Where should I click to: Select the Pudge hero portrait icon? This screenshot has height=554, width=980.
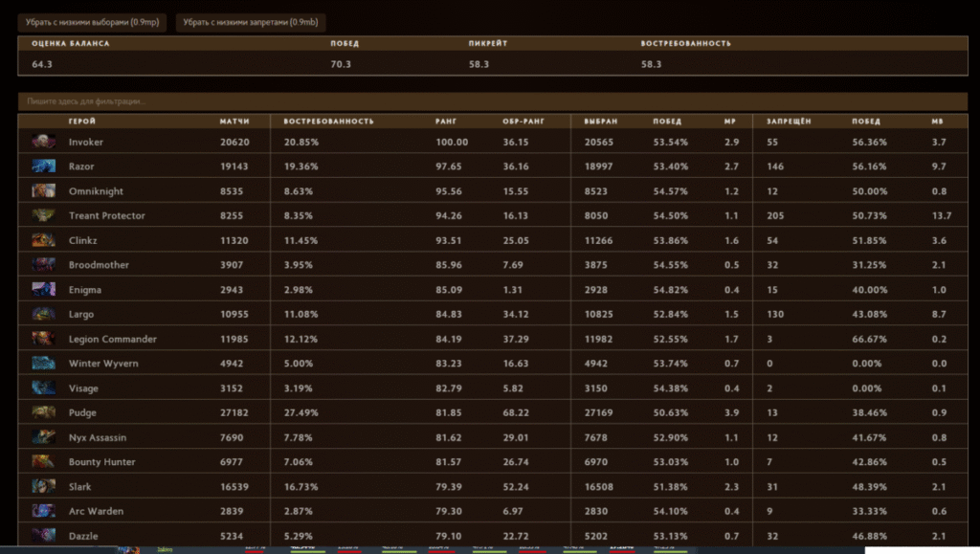[x=43, y=412]
